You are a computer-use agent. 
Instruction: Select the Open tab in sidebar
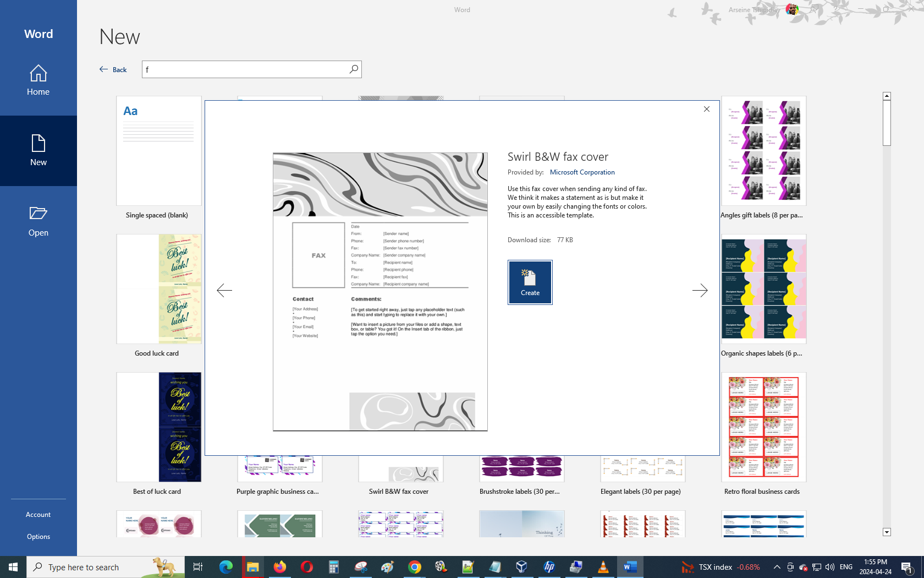click(38, 221)
